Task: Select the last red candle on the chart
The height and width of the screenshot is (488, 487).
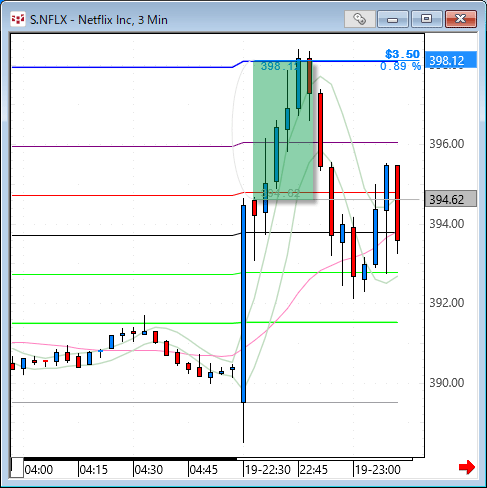Action: pos(397,203)
